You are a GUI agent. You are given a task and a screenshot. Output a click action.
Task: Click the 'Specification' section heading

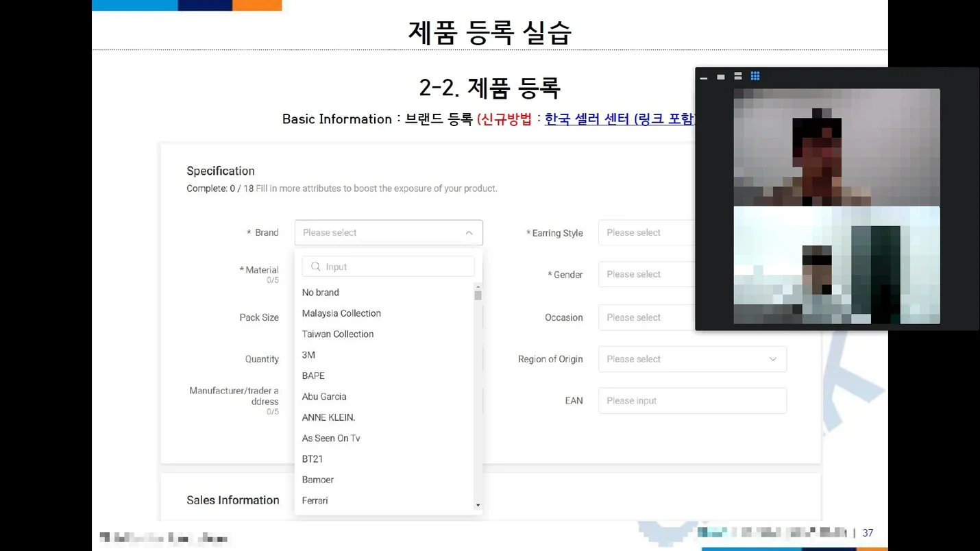[221, 171]
